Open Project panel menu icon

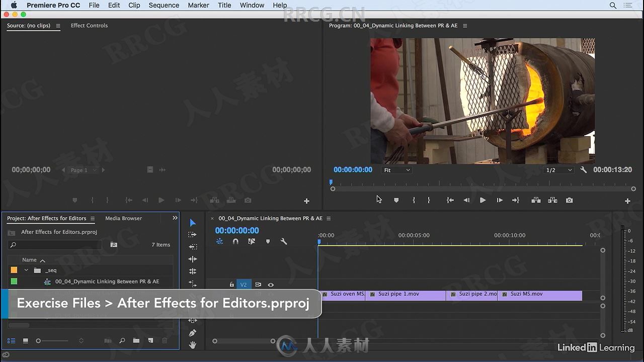[x=92, y=219]
